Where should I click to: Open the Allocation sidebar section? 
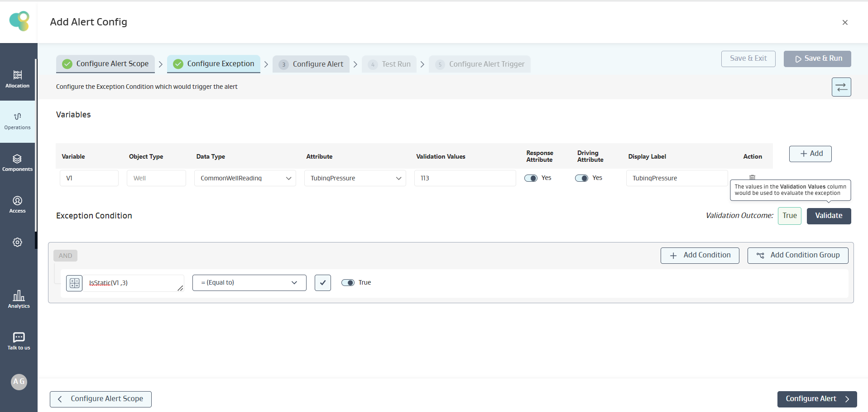click(17, 79)
